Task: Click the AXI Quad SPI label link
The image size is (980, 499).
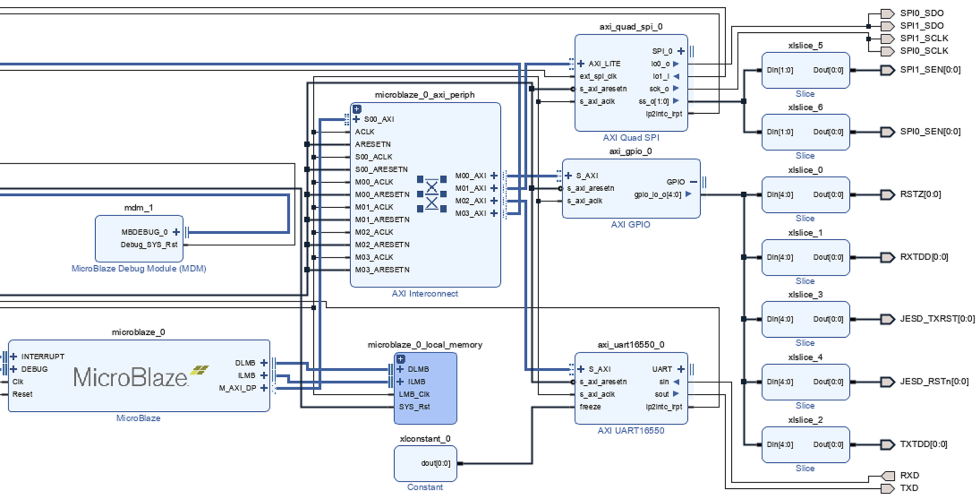Action: (631, 138)
